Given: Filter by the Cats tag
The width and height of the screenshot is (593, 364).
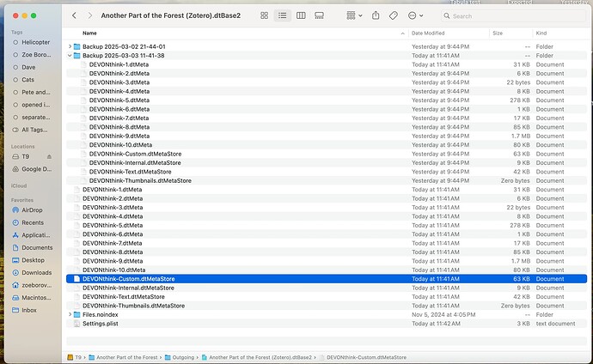Looking at the screenshot, I should (29, 78).
